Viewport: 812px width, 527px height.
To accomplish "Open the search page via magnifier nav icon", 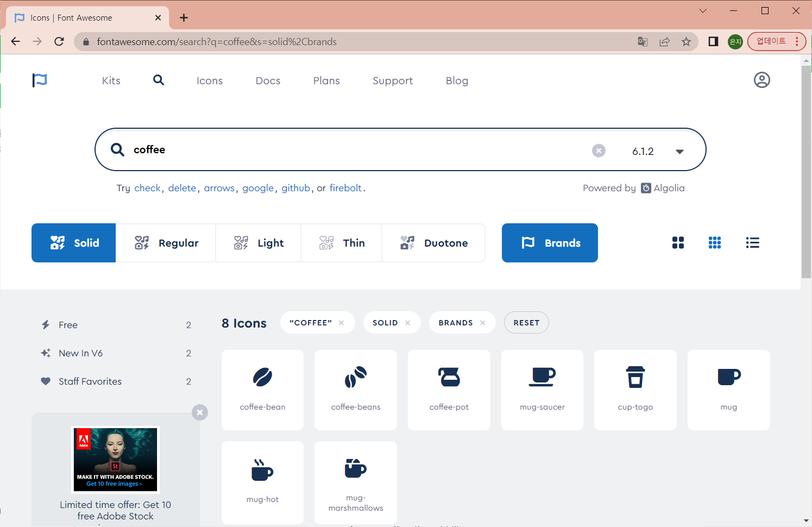I will tap(159, 80).
